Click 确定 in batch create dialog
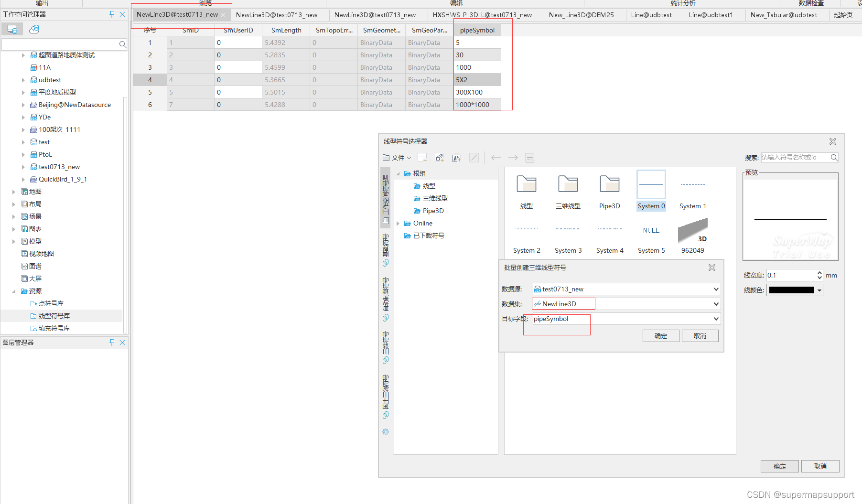This screenshot has height=504, width=862. click(x=661, y=336)
